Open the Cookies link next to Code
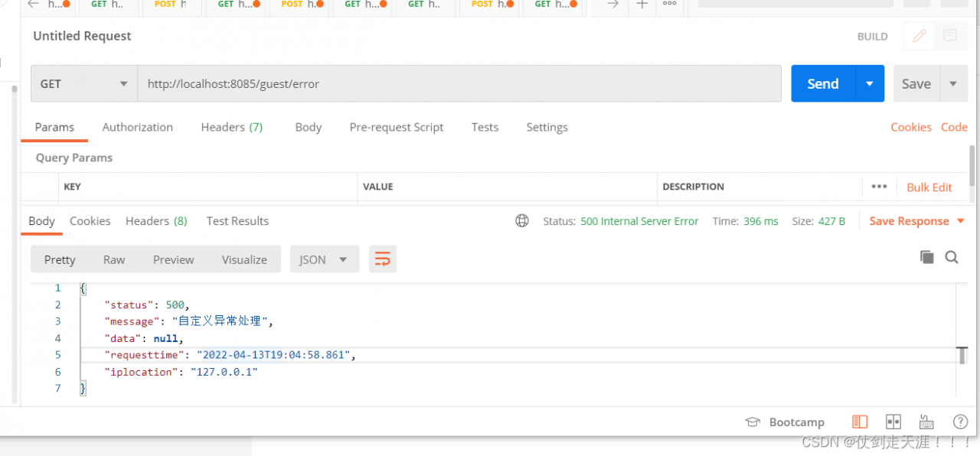980x456 pixels. (x=911, y=127)
